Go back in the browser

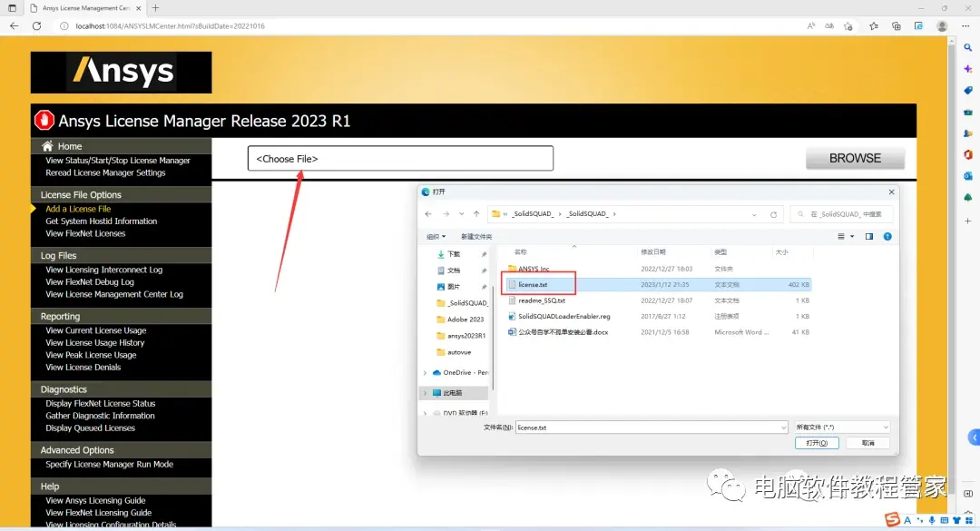(15, 26)
